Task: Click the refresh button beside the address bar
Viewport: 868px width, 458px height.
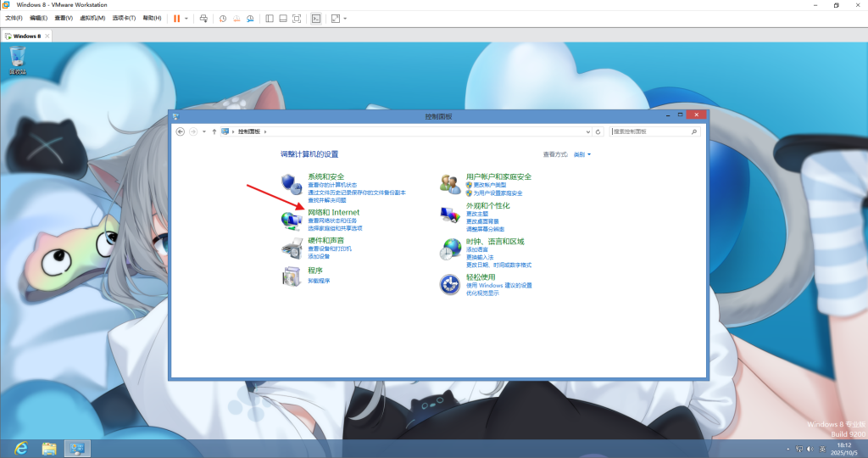Action: [x=598, y=131]
